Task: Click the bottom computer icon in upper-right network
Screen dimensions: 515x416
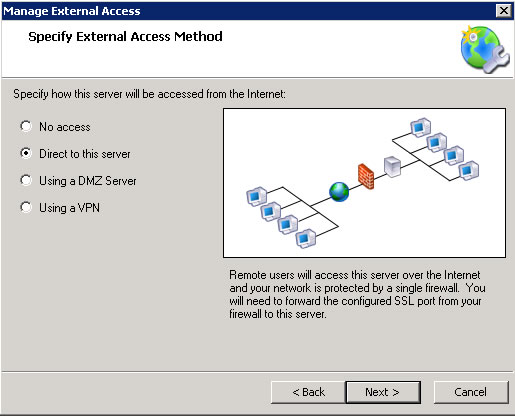Action: 469,170
